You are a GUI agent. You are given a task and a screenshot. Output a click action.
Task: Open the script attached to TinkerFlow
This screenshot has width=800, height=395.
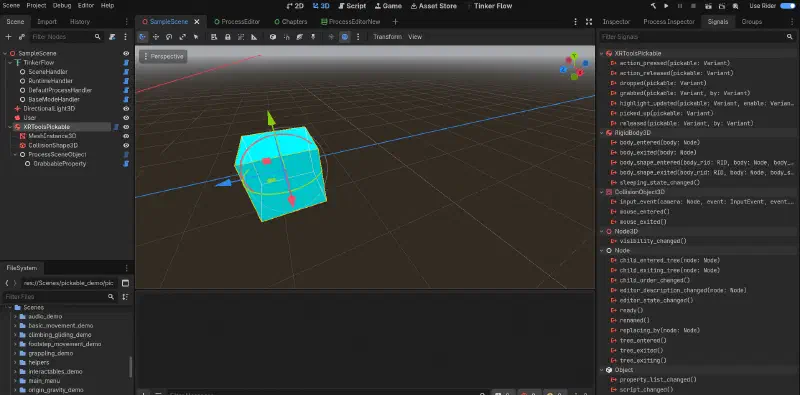[126, 62]
